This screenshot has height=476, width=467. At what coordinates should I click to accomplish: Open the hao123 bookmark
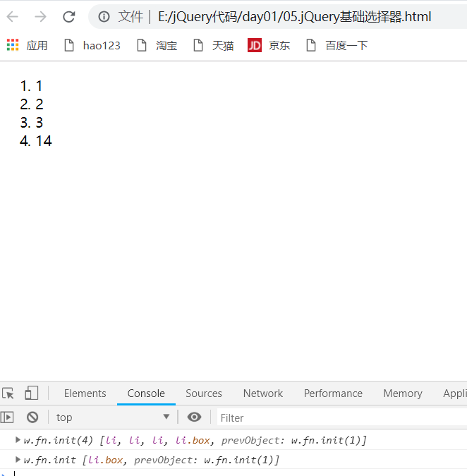click(92, 46)
